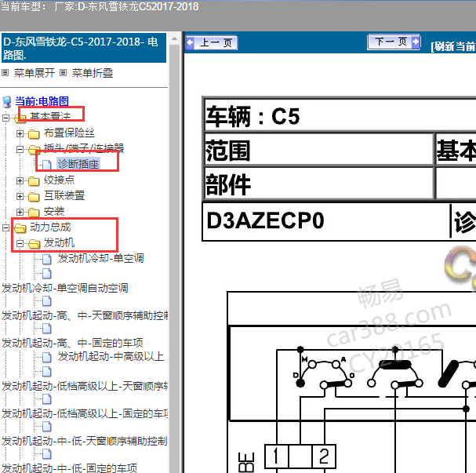The height and width of the screenshot is (473, 476).
Task: Go to previous page with 上一页 button
Action: 212,43
